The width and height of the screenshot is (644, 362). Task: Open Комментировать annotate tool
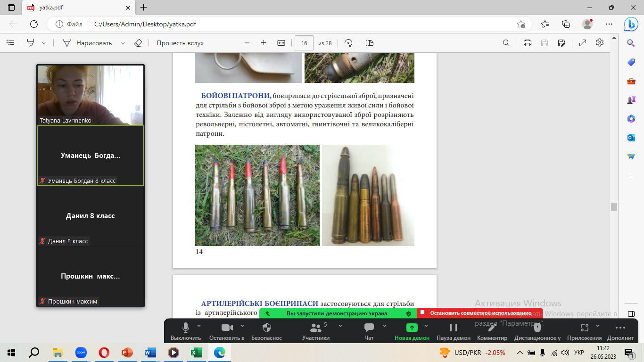click(x=492, y=331)
